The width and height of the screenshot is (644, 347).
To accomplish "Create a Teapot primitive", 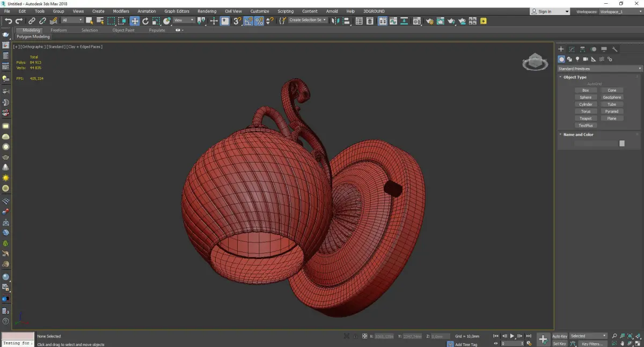I will click(x=586, y=118).
